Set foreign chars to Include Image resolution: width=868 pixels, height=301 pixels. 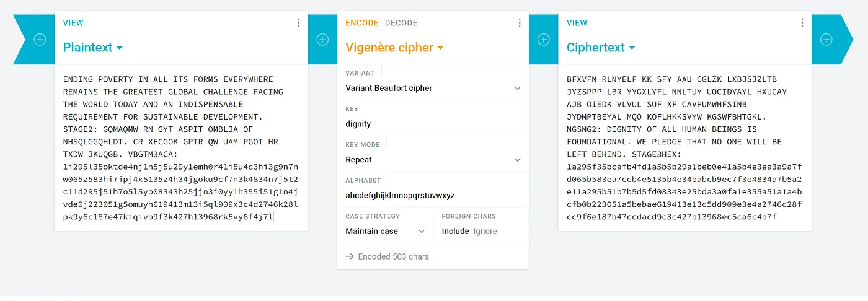[x=455, y=231]
